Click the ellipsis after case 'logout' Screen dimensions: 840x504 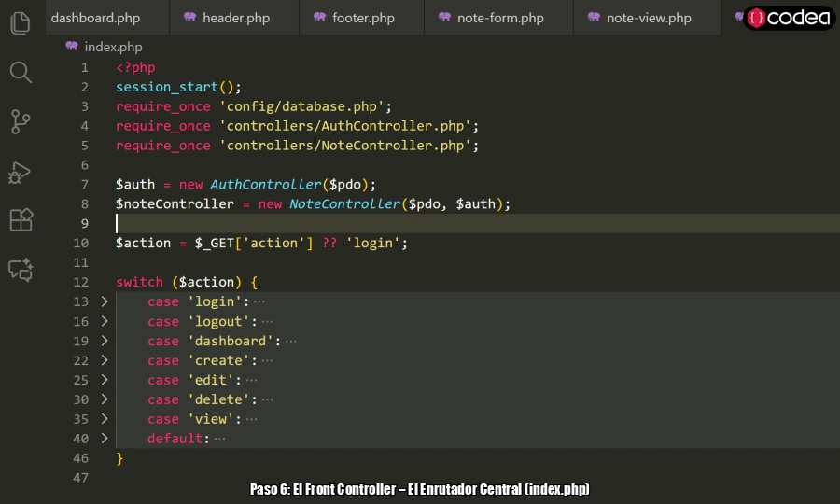click(x=267, y=321)
